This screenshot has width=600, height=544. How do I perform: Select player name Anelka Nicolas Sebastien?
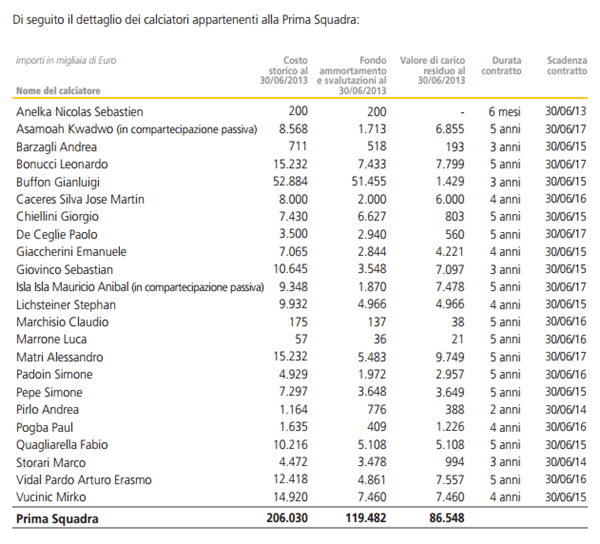[79, 112]
